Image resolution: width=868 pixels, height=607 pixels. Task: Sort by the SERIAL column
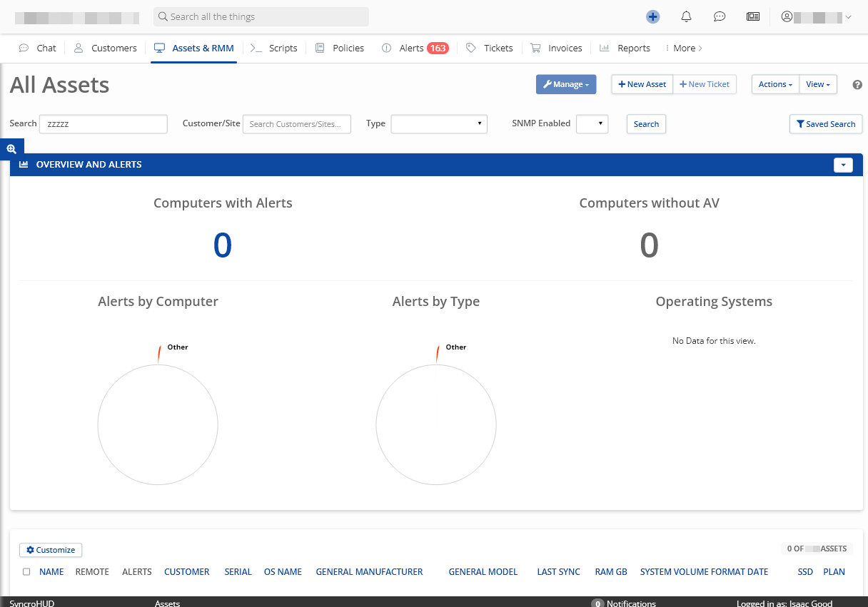tap(238, 571)
